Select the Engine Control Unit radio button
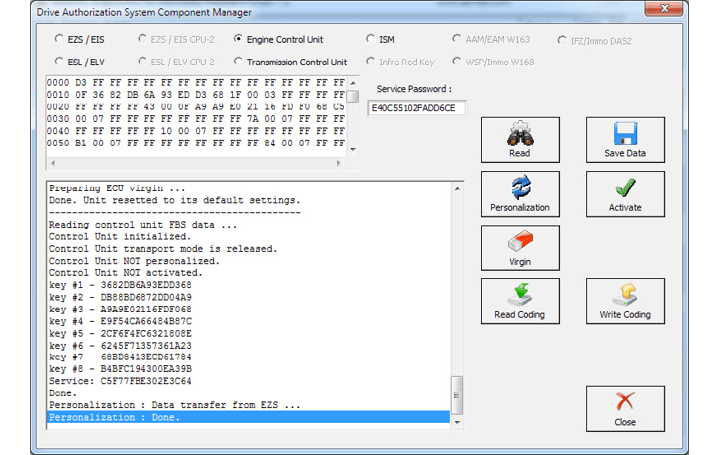 coord(239,40)
